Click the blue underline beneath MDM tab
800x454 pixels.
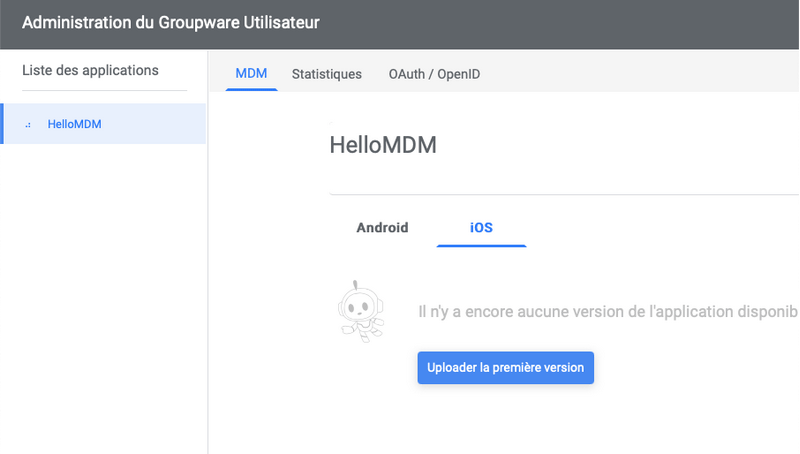tap(251, 90)
